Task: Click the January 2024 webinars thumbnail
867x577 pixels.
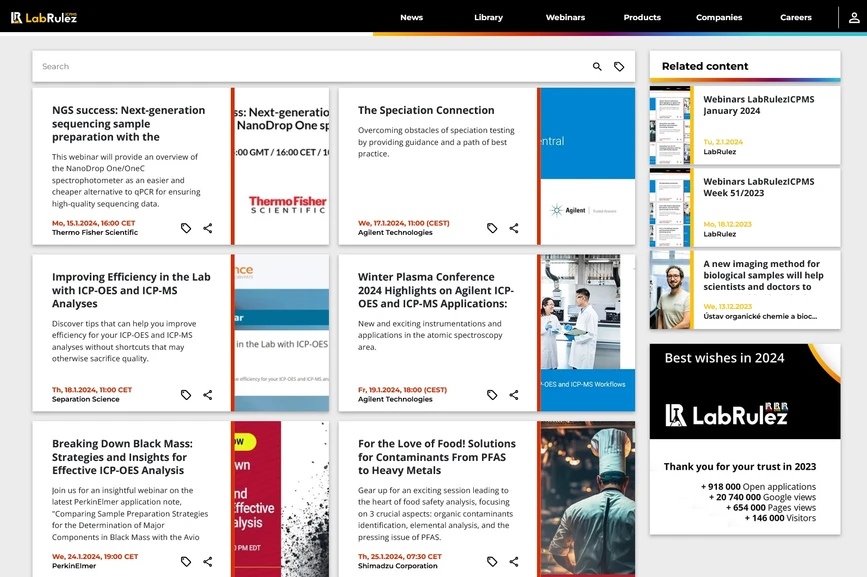Action: tap(670, 125)
